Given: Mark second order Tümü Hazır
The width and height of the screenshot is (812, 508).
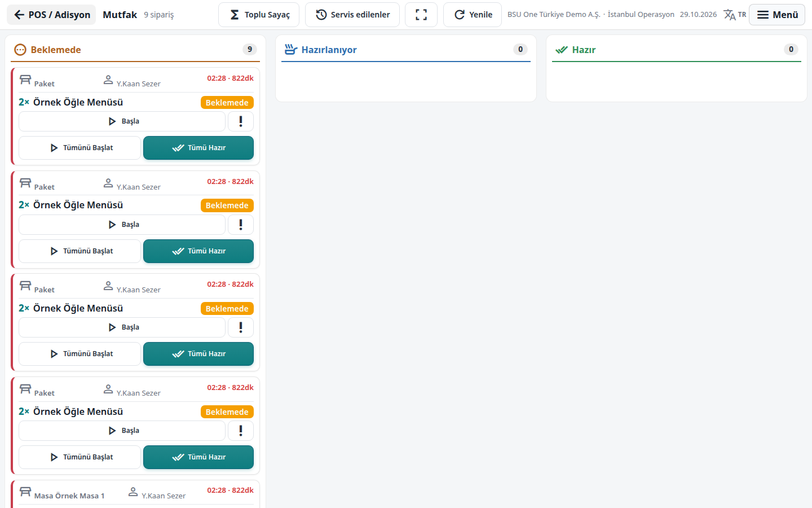Looking at the screenshot, I should pos(198,251).
